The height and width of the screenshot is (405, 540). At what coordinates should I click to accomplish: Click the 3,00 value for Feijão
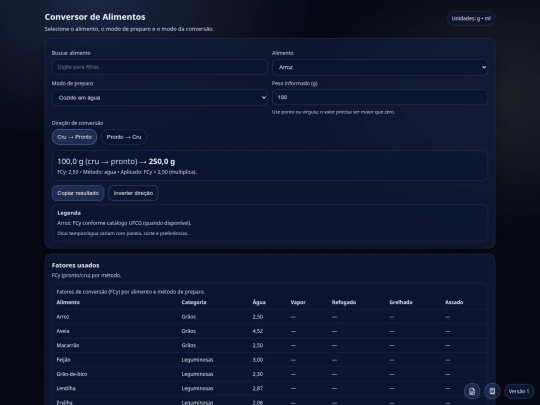point(258,360)
